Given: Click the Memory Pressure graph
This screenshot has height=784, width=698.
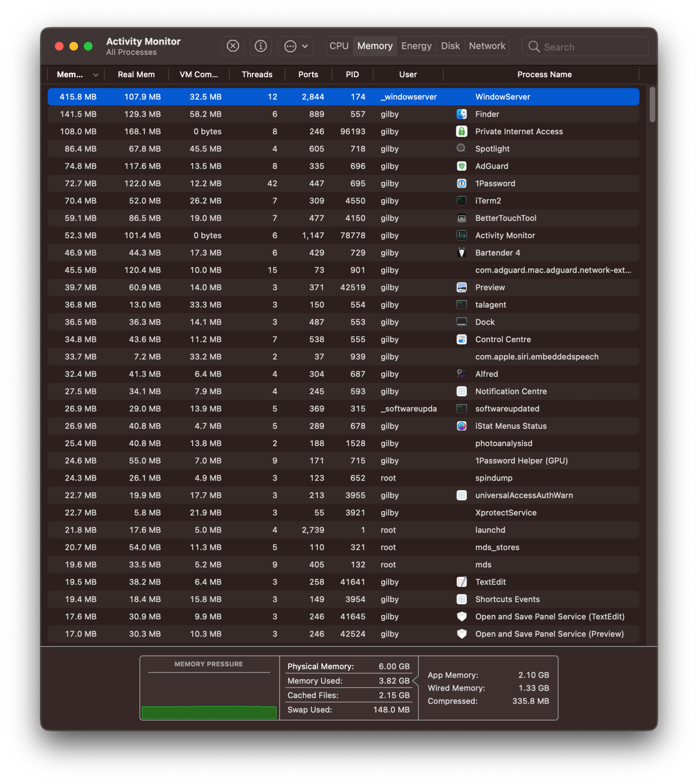Looking at the screenshot, I should (209, 695).
